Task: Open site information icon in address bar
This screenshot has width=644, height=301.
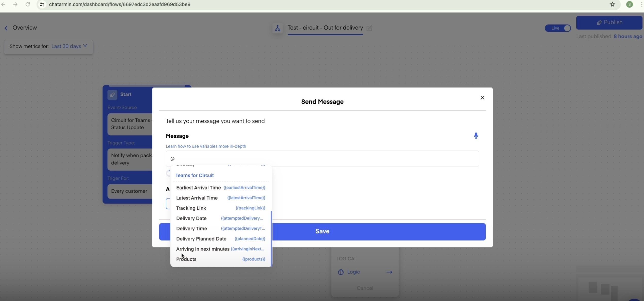Action: pos(42,4)
